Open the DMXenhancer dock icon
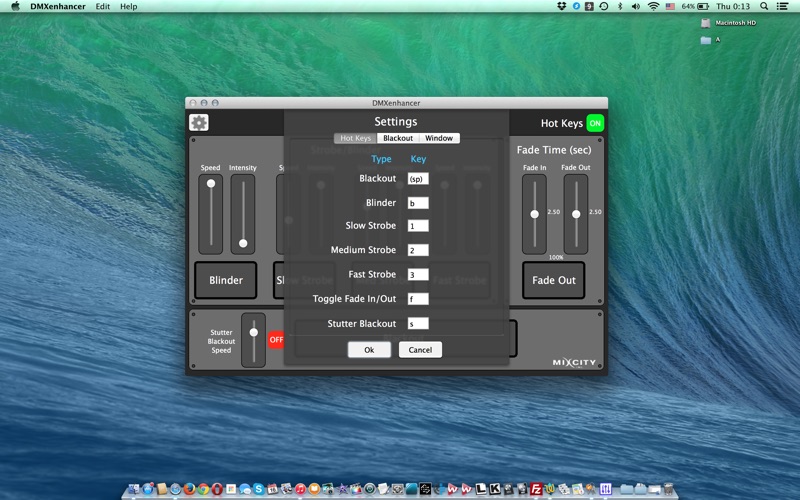This screenshot has height=500, width=800. tap(606, 489)
